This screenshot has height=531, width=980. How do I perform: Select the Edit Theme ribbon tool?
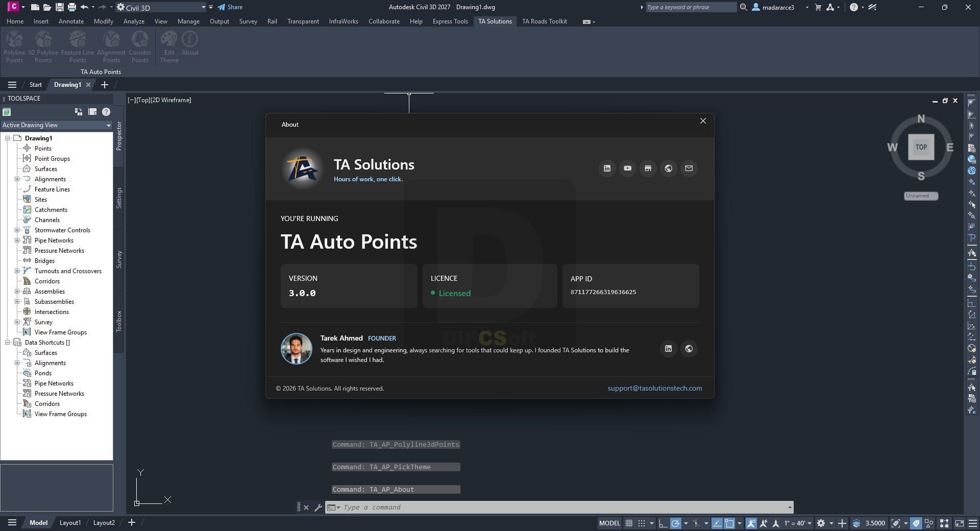(169, 47)
